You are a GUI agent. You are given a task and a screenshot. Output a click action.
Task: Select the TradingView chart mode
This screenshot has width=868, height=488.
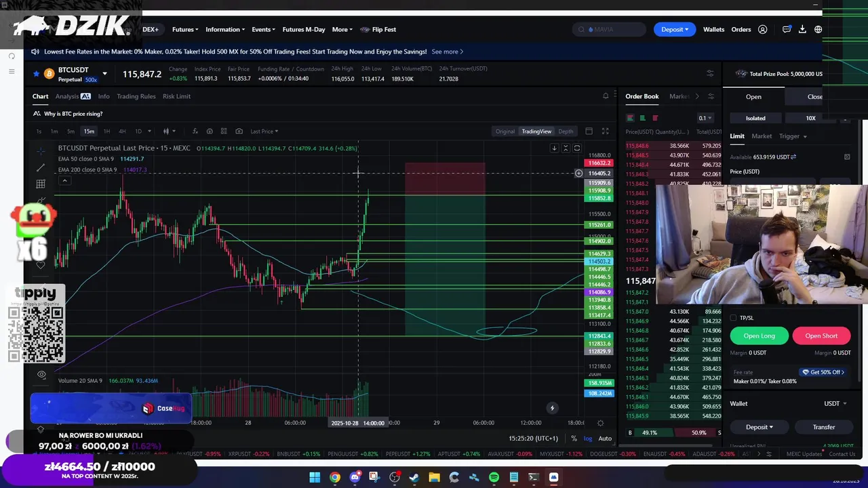pos(536,131)
